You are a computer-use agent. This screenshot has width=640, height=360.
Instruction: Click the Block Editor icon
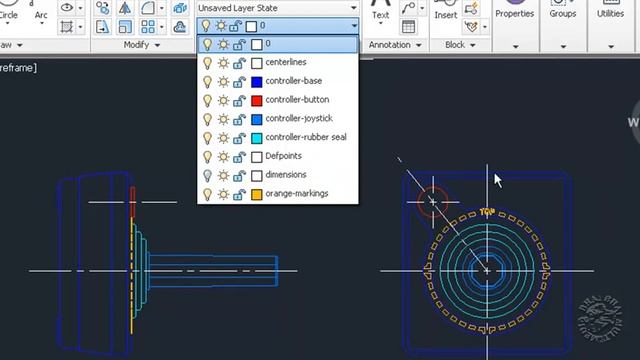click(x=471, y=27)
